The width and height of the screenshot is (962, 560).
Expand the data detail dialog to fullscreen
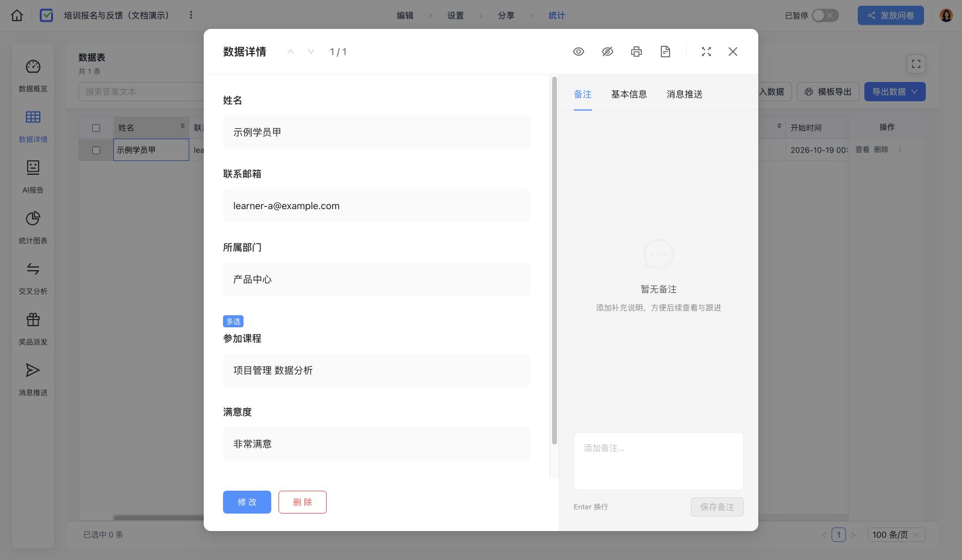click(706, 52)
